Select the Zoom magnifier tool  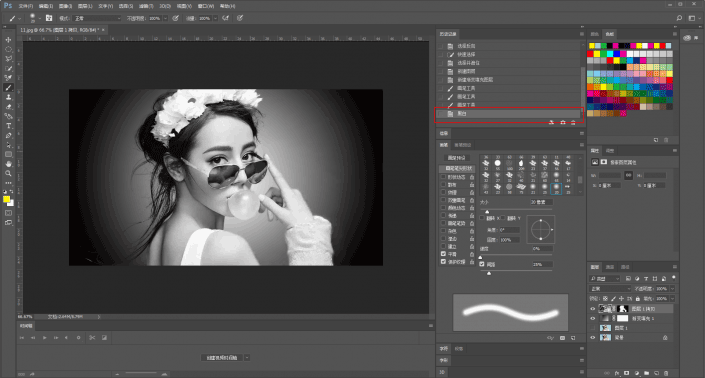coord(8,173)
